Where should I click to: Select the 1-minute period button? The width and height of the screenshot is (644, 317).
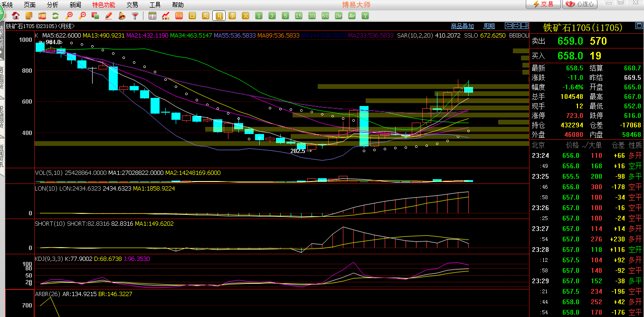point(259,16)
